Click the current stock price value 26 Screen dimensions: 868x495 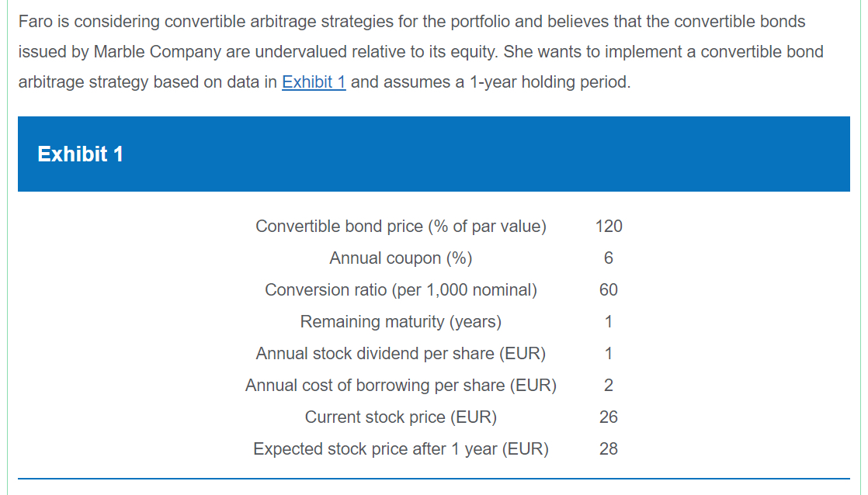(x=609, y=417)
